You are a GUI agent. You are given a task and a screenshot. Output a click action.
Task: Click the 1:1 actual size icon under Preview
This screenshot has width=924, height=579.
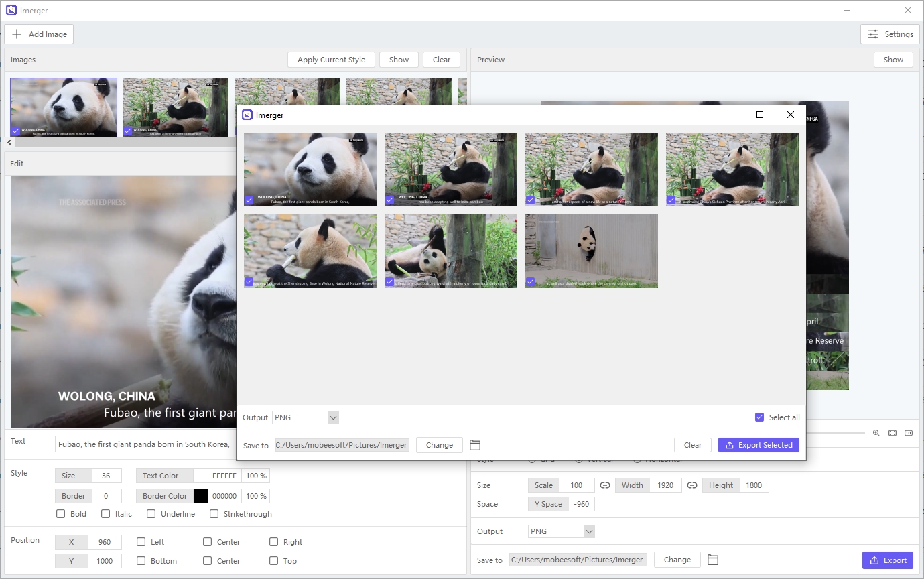coord(909,433)
